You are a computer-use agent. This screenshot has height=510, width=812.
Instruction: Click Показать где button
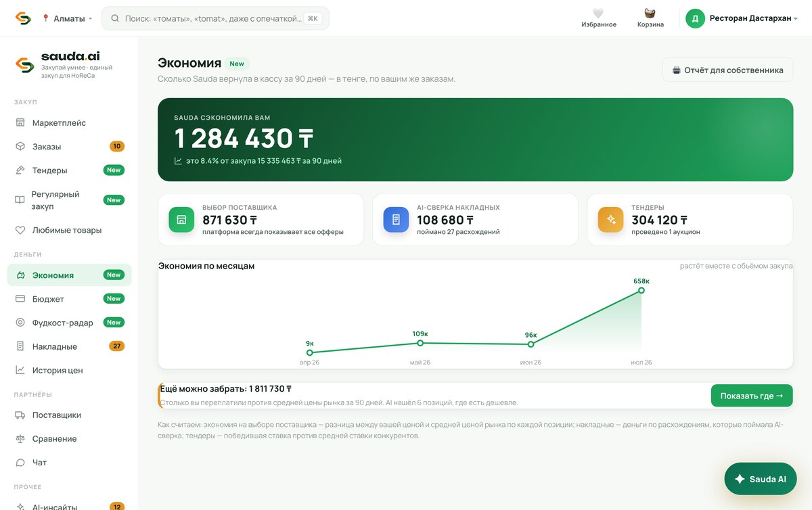(752, 396)
